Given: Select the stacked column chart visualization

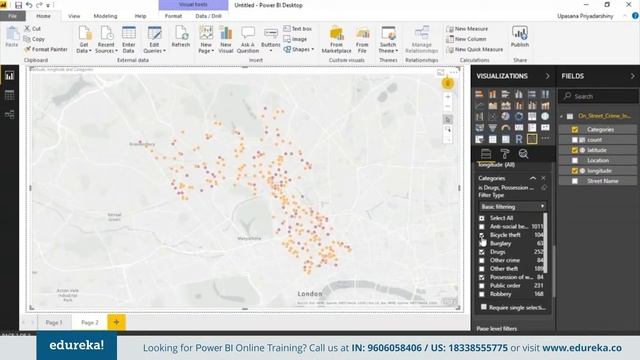Looking at the screenshot, I should click(493, 94).
